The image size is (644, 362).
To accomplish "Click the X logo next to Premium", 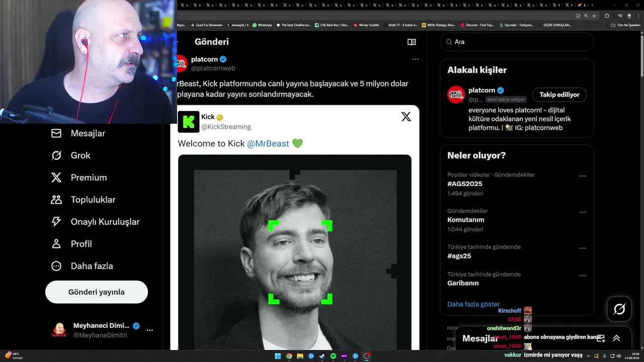I will click(56, 177).
